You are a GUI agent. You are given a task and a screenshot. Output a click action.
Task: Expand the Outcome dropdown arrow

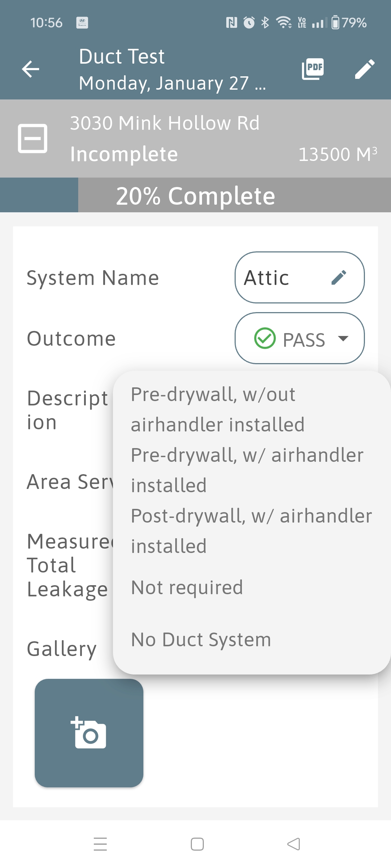point(343,339)
